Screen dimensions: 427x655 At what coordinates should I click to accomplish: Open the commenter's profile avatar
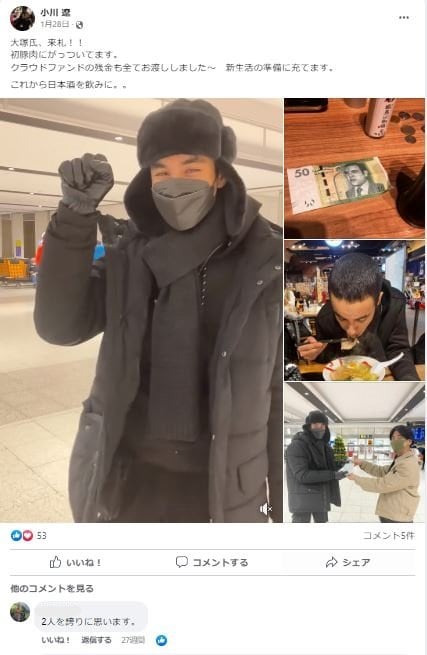[x=20, y=612]
